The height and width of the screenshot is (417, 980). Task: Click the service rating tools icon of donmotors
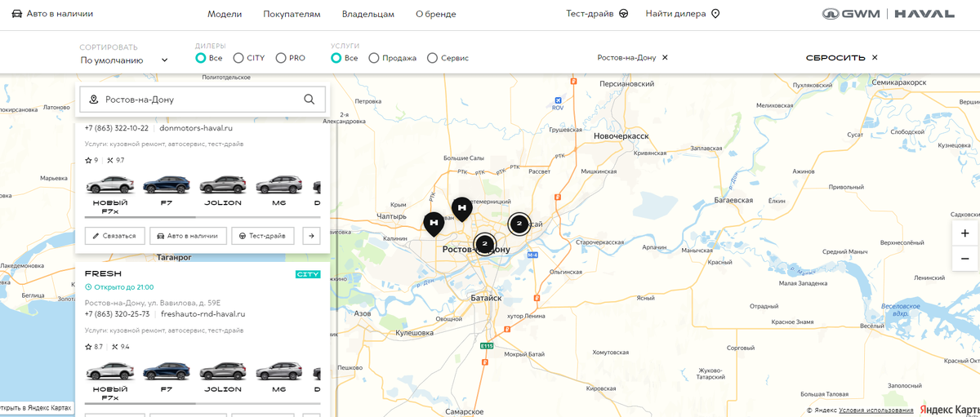pyautogui.click(x=110, y=161)
